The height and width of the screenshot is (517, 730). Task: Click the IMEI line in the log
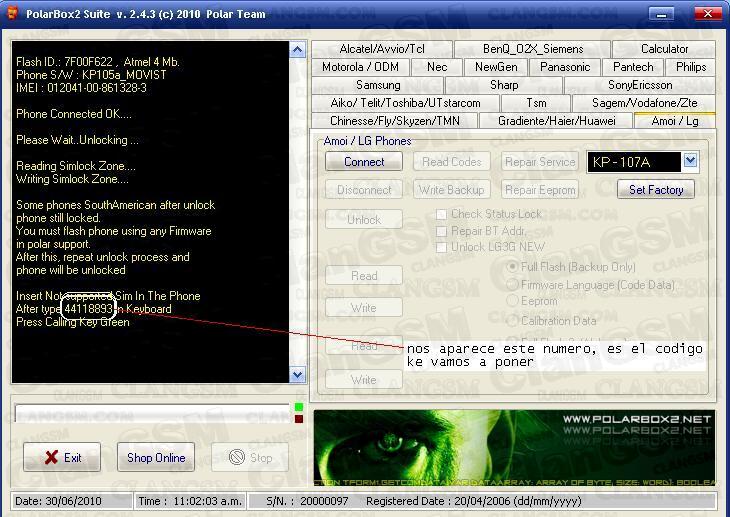pyautogui.click(x=81, y=88)
